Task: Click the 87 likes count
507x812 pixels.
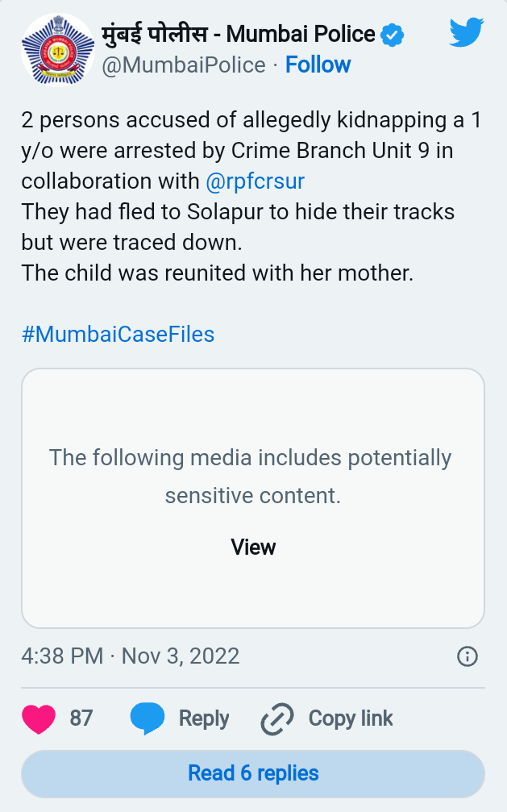Action: point(81,718)
